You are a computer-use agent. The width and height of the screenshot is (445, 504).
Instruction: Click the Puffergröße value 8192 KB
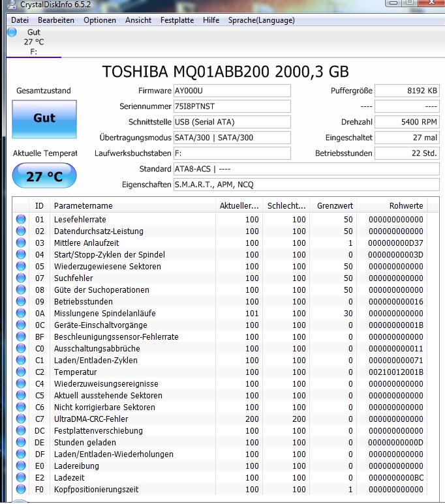(407, 91)
